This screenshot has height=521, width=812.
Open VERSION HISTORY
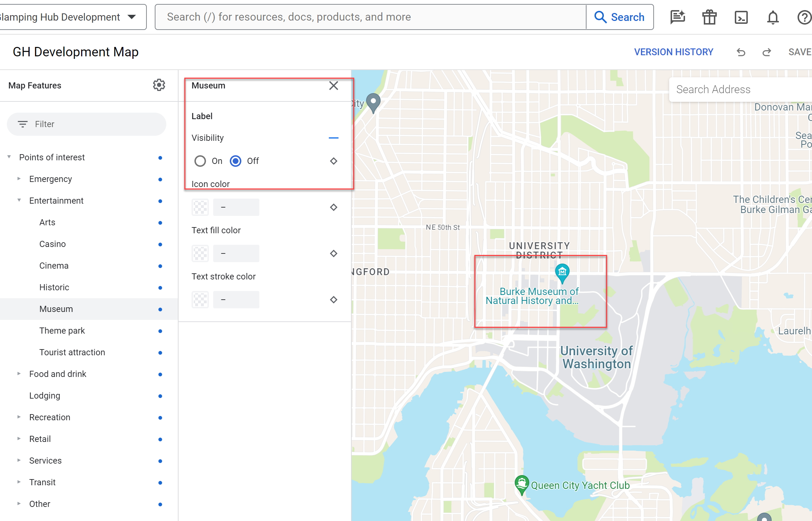[x=673, y=52]
